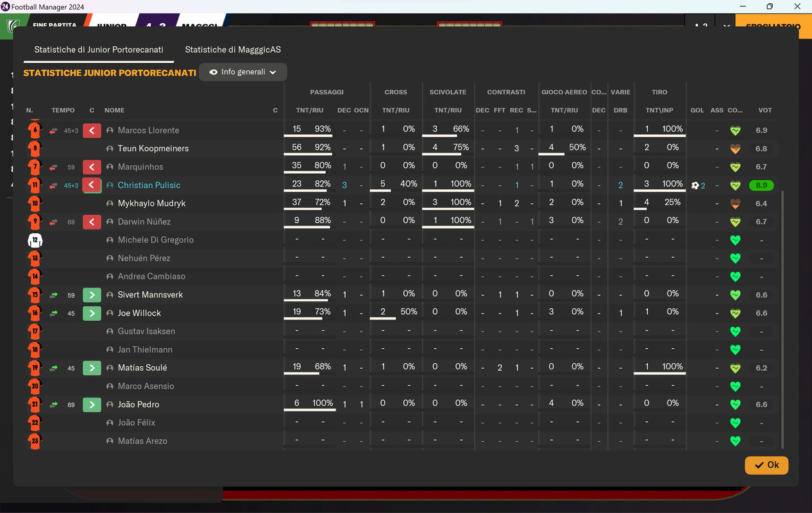This screenshot has height=513, width=812.
Task: Click Matías Soulé's green substitution arrow button
Action: click(x=92, y=368)
